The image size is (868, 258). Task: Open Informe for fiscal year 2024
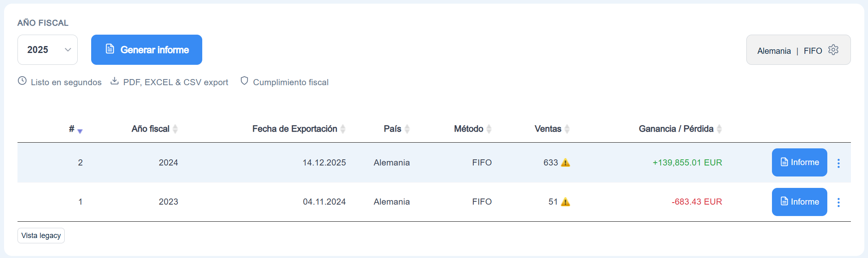click(799, 162)
